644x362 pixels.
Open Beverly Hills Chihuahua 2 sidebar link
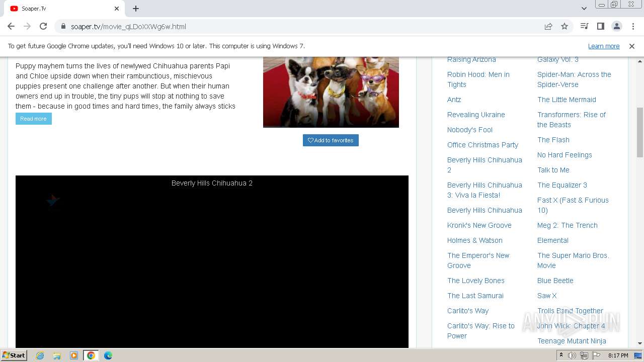click(x=485, y=165)
